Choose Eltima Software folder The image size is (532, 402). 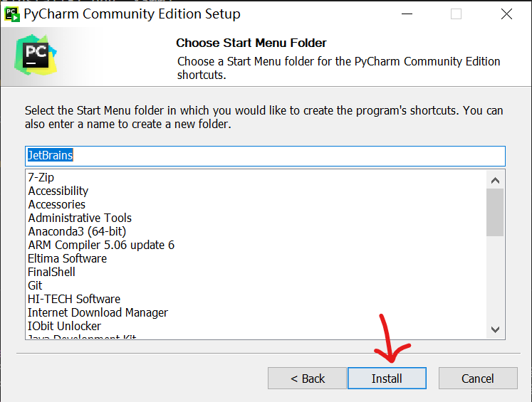[x=67, y=258]
